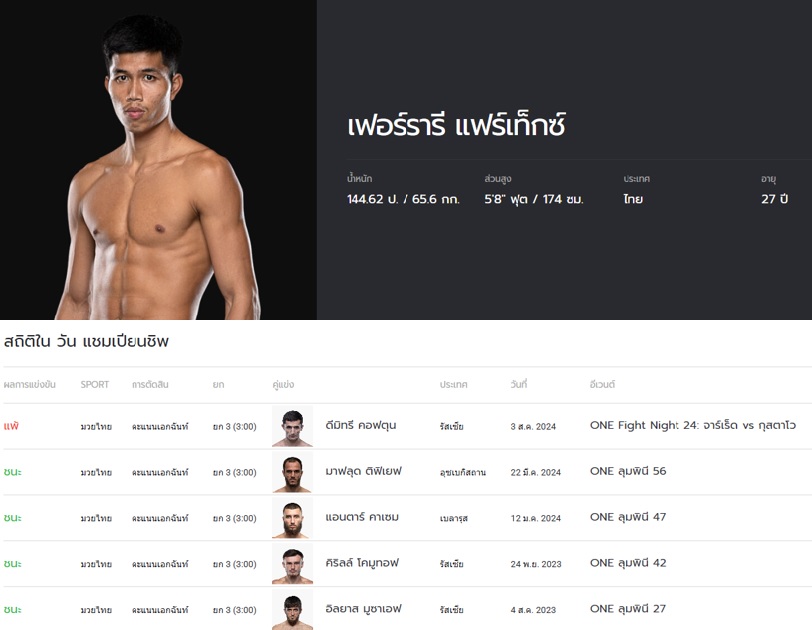The width and height of the screenshot is (812, 630).
Task: Open event ONE ลุมพินี 27
Action: click(628, 609)
